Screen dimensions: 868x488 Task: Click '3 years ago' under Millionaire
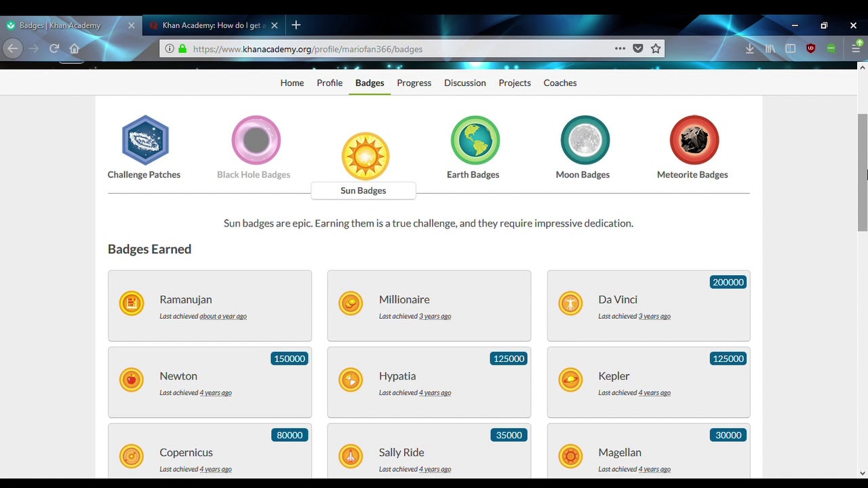pyautogui.click(x=435, y=317)
